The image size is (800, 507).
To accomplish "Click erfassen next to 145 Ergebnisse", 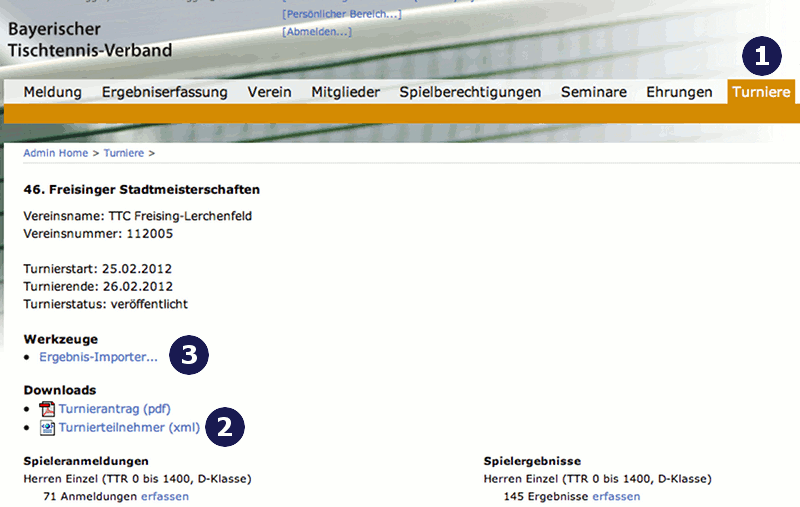I will click(x=616, y=496).
